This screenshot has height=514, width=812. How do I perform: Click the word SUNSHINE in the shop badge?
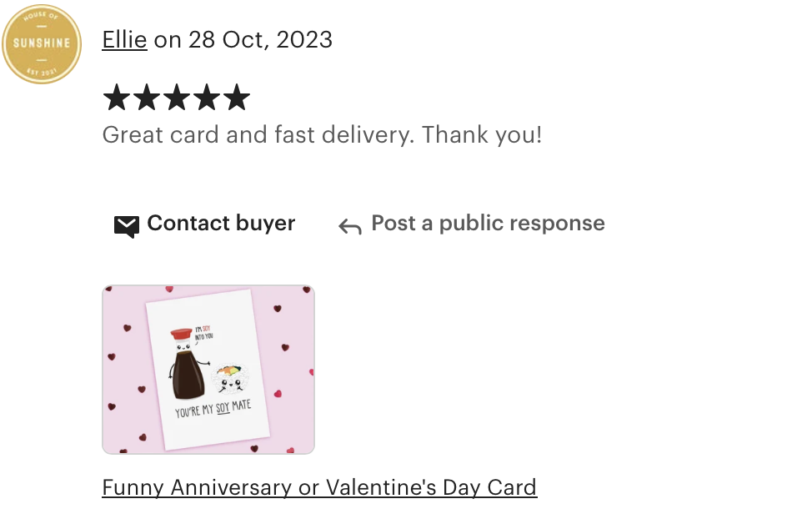coord(42,43)
